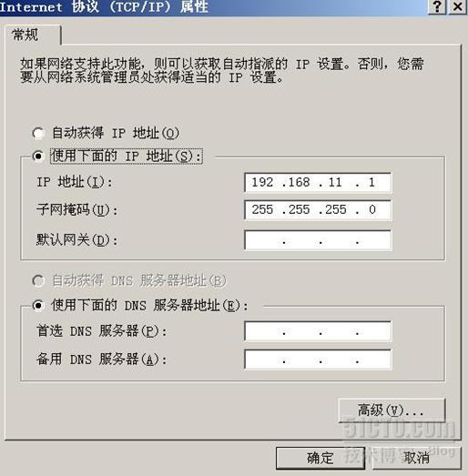Screen dimensions: 468x476
Task: Close the TCP/IP properties dialog
Action: pos(458,6)
